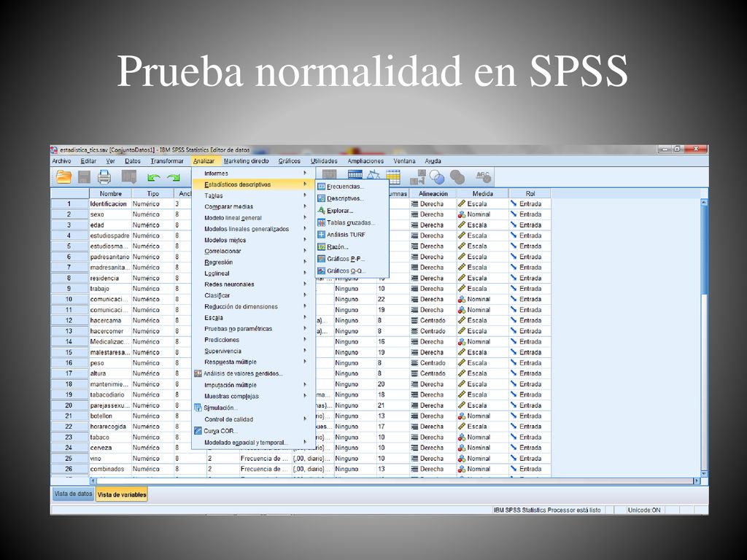The image size is (747, 560).
Task: Open the Gráficos menu in the menu bar
Action: point(289,161)
